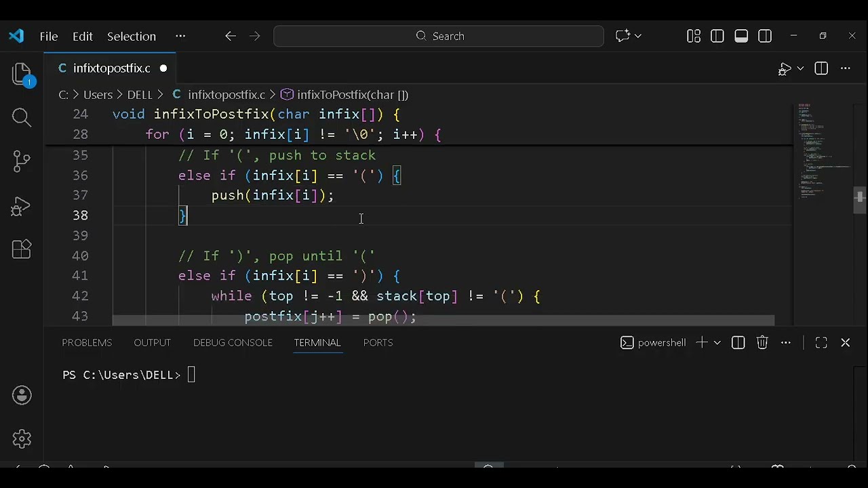Open the Accounts menu icon
Viewport: 868px width, 488px height.
pyautogui.click(x=22, y=395)
